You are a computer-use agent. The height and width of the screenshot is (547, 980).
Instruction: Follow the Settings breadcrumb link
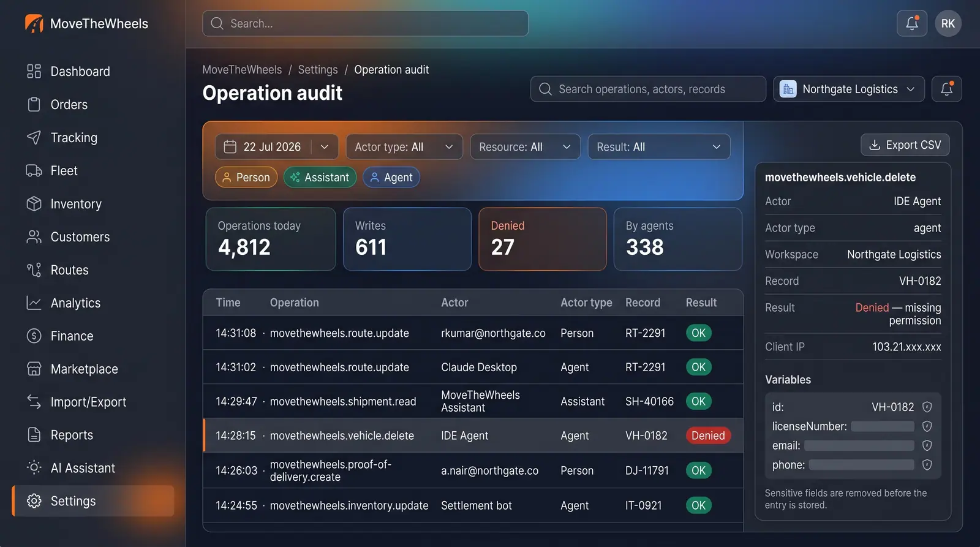click(318, 70)
